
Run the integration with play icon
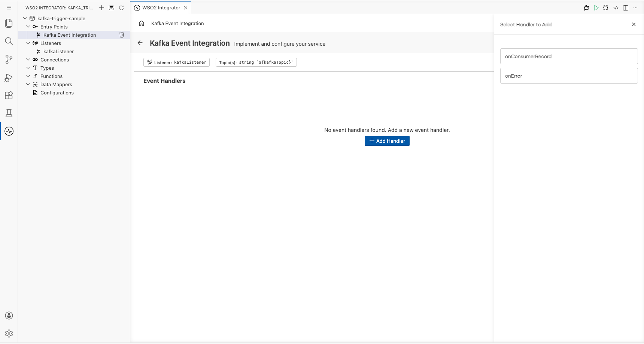(x=596, y=7)
